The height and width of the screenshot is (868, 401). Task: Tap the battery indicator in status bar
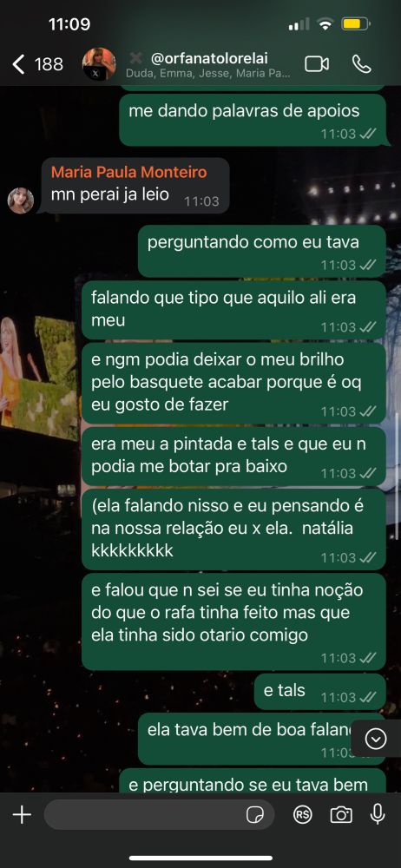pyautogui.click(x=356, y=24)
